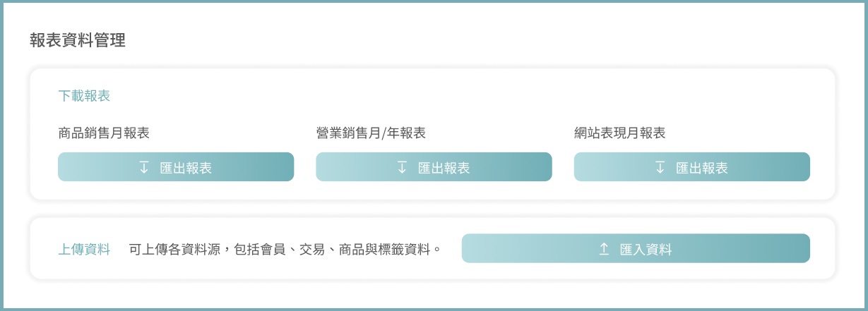Export the 營業銷售月/年報表 report
The image size is (868, 311).
pyautogui.click(x=434, y=167)
